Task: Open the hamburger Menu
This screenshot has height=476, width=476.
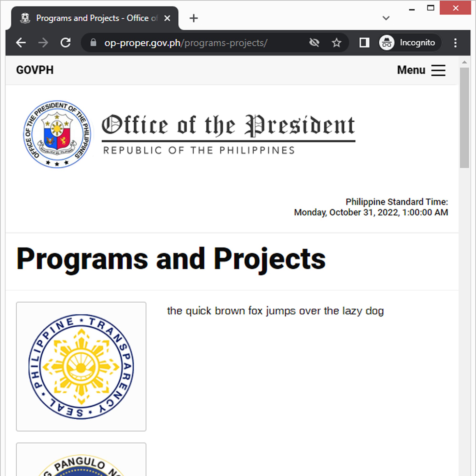Action: point(421,70)
